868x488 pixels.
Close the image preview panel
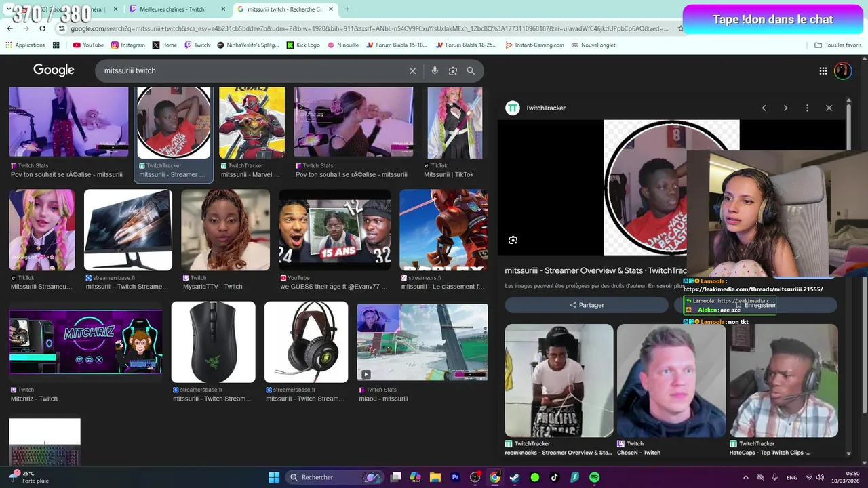click(829, 108)
